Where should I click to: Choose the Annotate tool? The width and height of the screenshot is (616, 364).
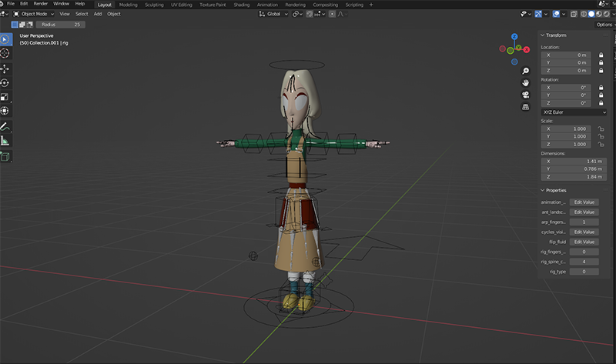[5, 126]
